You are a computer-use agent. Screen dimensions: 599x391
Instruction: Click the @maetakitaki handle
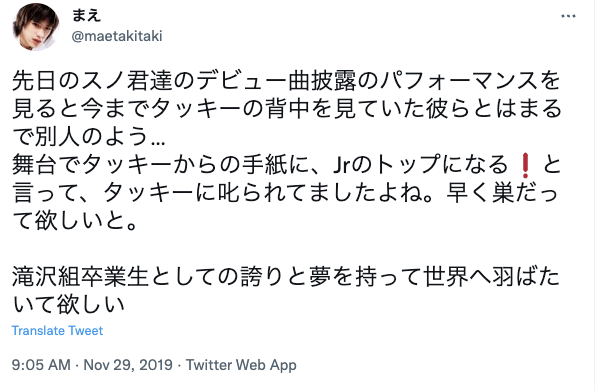tap(117, 36)
